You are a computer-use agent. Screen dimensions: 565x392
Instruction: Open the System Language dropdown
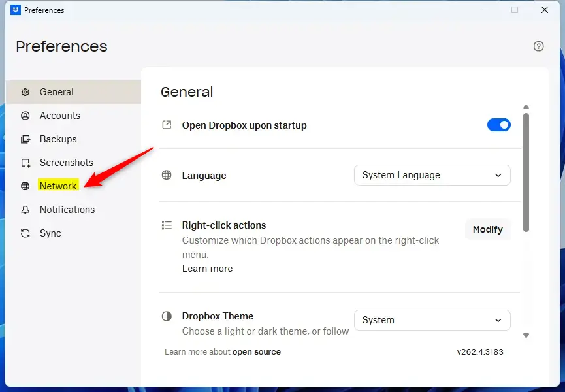pos(432,175)
